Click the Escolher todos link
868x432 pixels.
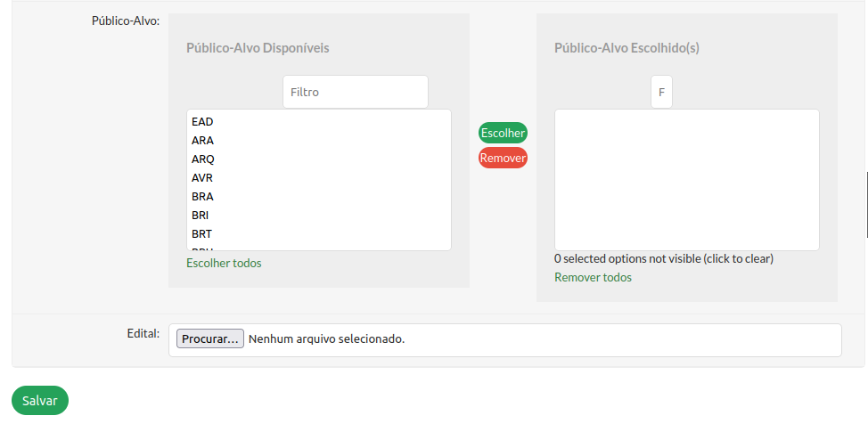(224, 264)
